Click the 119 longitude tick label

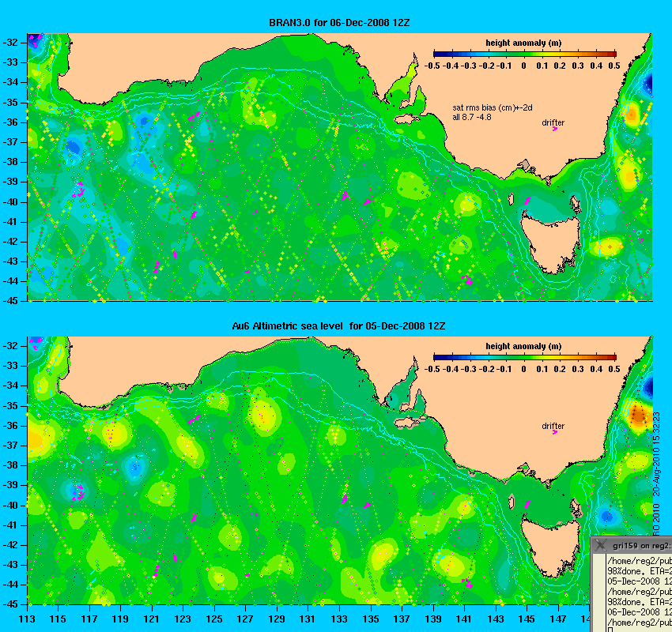click(x=120, y=619)
